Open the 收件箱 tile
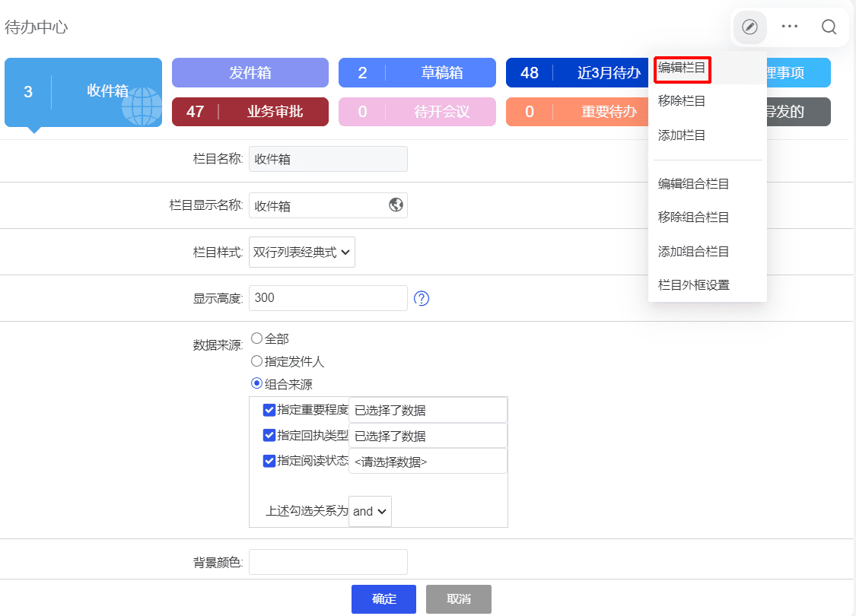This screenshot has height=616, width=856. point(84,92)
